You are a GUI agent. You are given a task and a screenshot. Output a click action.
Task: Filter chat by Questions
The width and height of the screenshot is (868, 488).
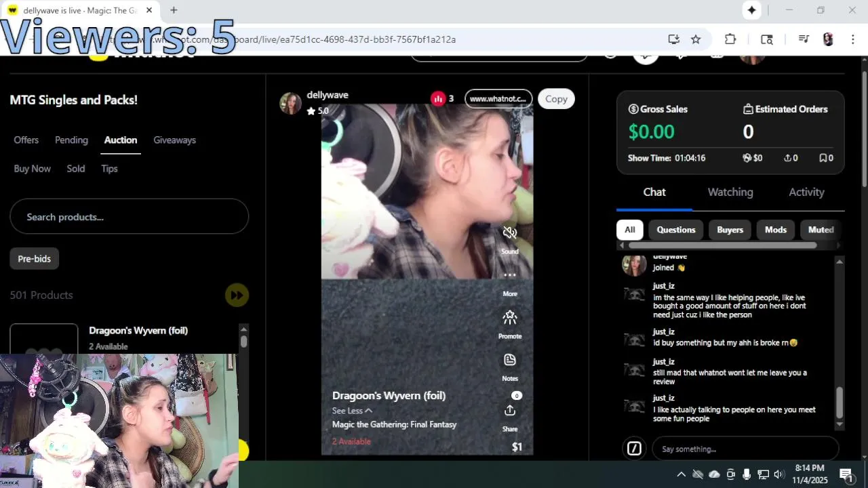(x=676, y=230)
